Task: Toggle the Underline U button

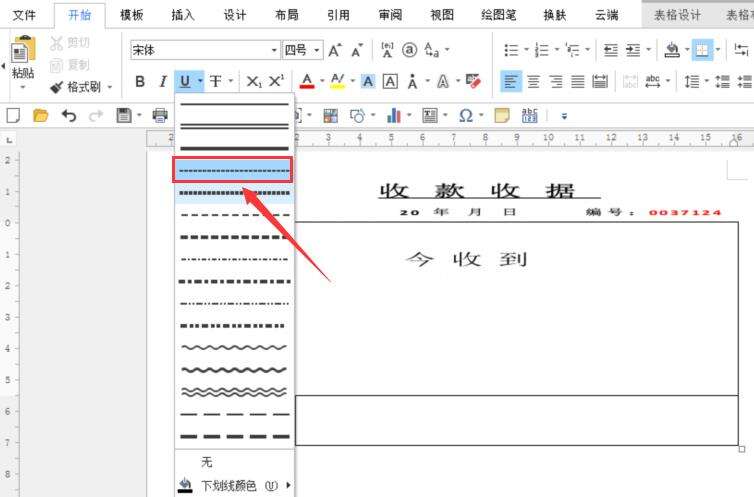Action: 185,82
